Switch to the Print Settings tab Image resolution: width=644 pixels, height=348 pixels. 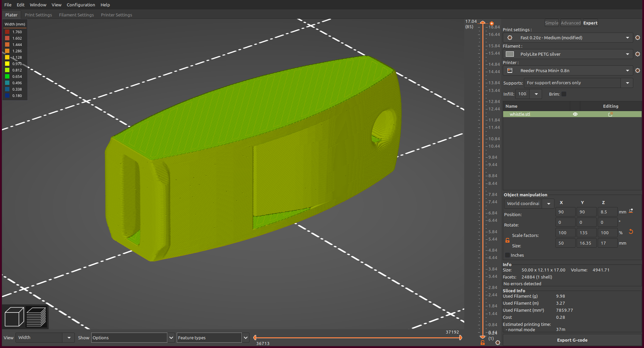[38, 15]
